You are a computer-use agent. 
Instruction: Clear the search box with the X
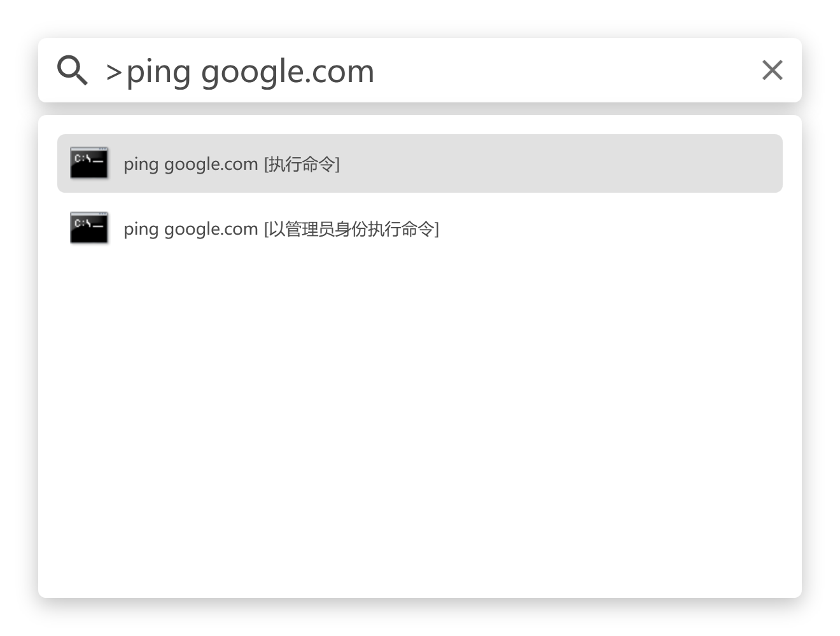tap(772, 70)
